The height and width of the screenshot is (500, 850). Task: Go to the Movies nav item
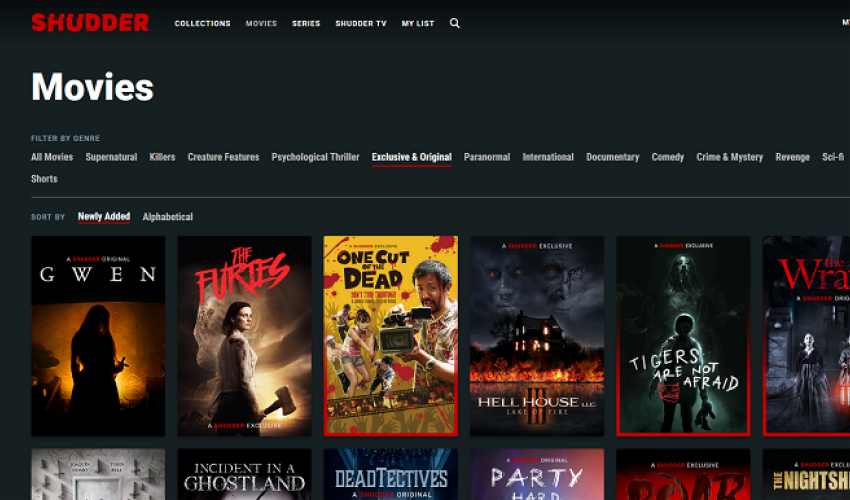pyautogui.click(x=261, y=23)
